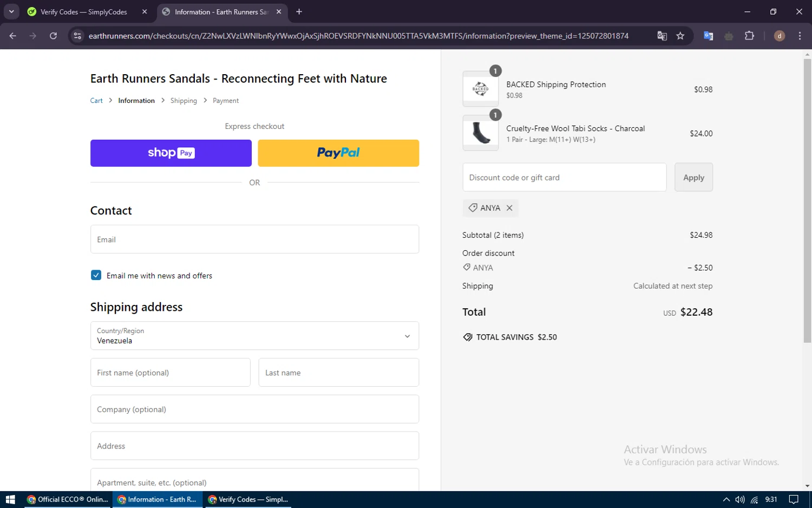812x508 pixels.
Task: Click the Shipping breadcrumb step
Action: click(x=184, y=101)
